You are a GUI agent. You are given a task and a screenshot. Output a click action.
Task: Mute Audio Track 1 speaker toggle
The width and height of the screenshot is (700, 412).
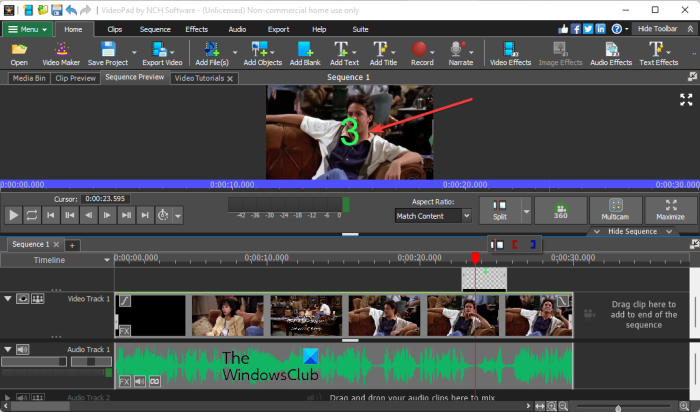point(22,350)
